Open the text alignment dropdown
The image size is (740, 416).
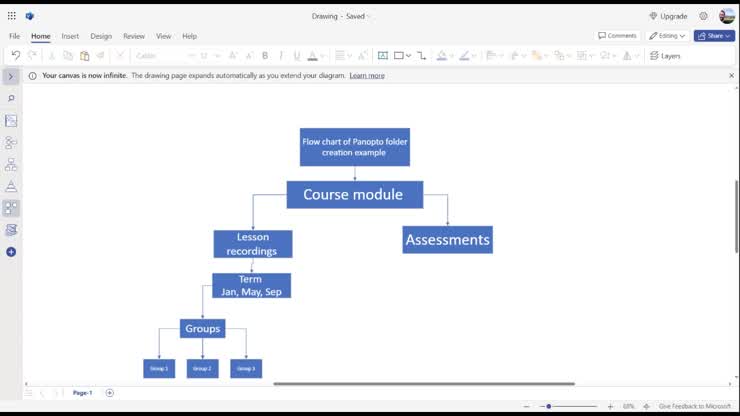click(350, 56)
